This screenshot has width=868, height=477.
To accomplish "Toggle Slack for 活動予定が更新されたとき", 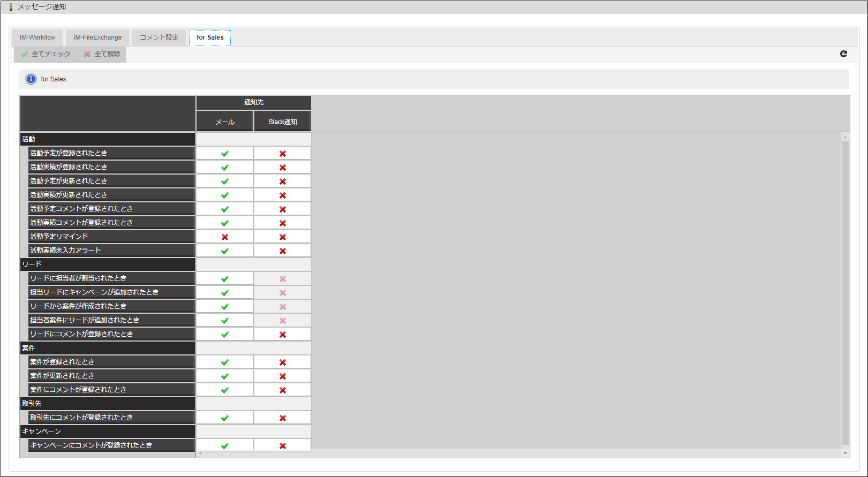I will point(283,181).
